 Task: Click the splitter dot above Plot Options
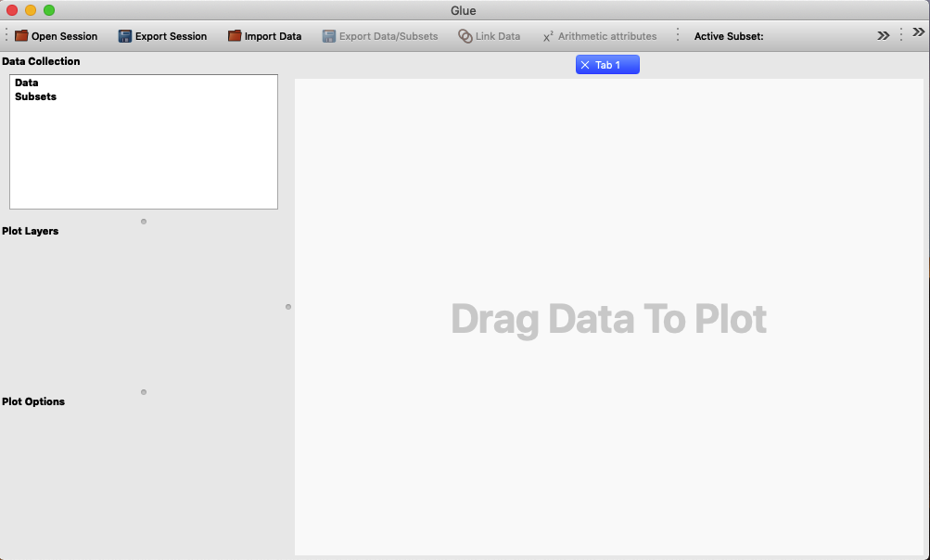point(144,392)
